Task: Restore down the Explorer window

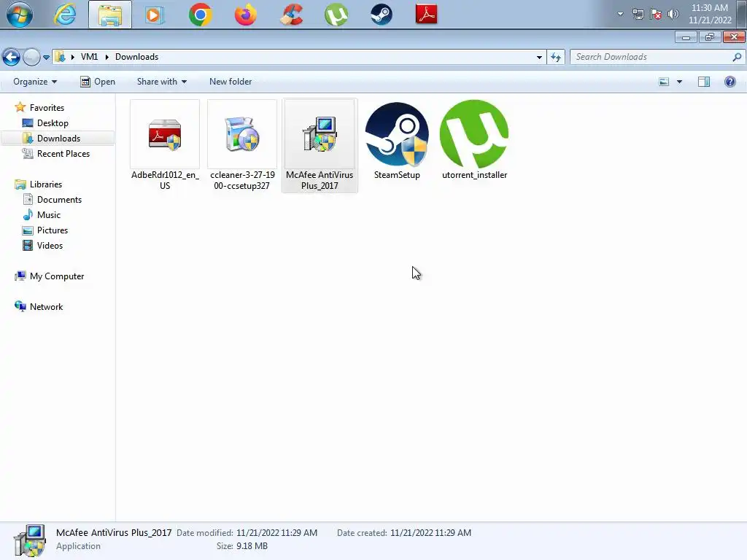Action: coord(710,37)
